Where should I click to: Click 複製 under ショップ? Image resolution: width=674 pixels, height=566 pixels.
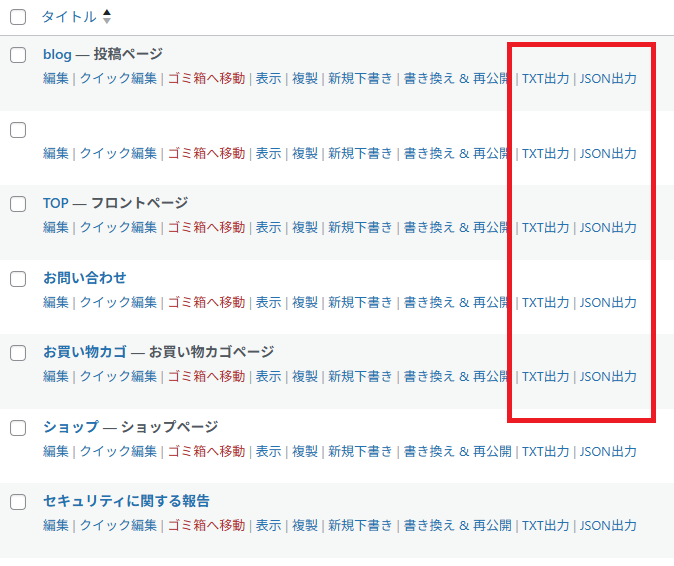(305, 451)
